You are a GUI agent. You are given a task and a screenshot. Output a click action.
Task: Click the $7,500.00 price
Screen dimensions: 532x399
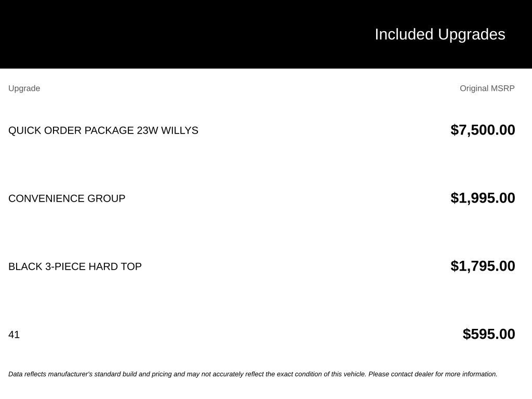pyautogui.click(x=483, y=130)
